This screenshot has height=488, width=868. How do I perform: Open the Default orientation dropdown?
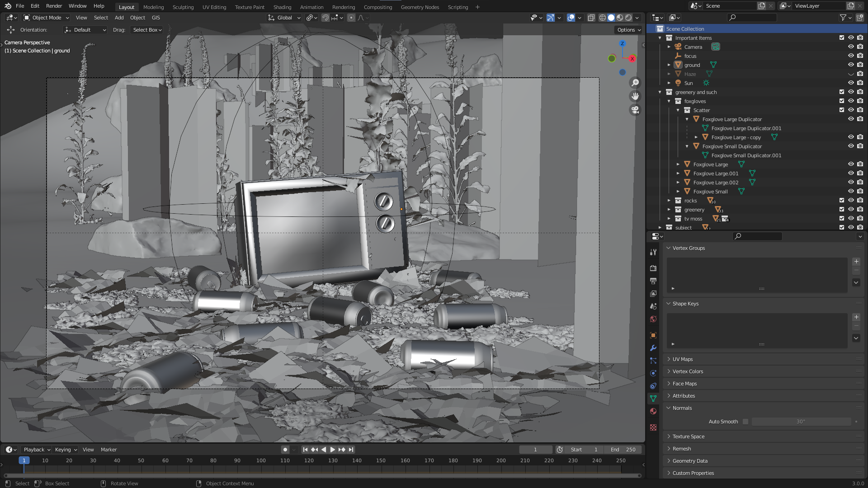coord(85,30)
